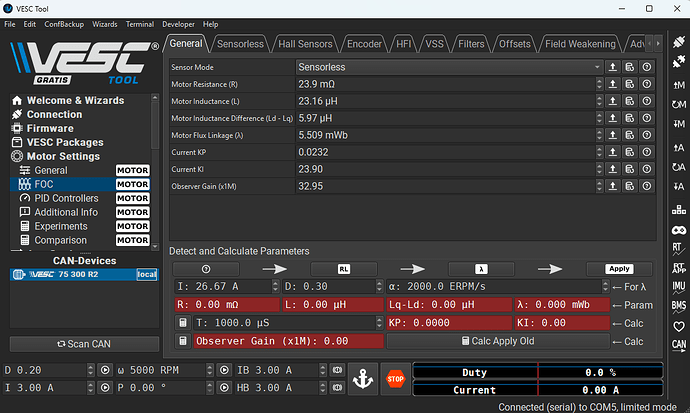Click read-default icon for Motor Resistance row
Screen dimensions: 690x413
(630, 84)
